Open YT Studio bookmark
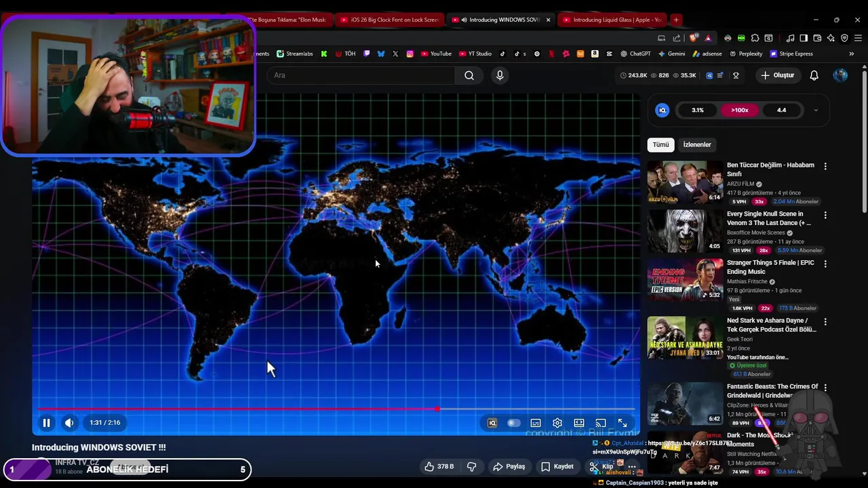This screenshot has width=868, height=488. [x=475, y=54]
